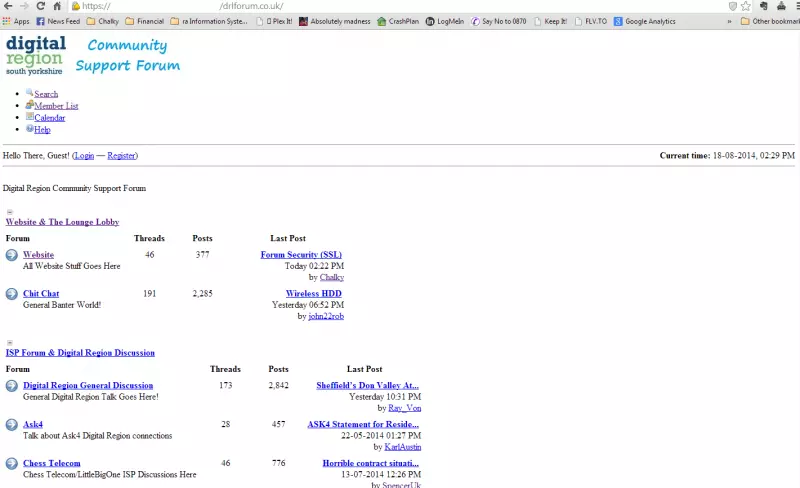Open the Chalky bookmarks folder

pos(103,21)
